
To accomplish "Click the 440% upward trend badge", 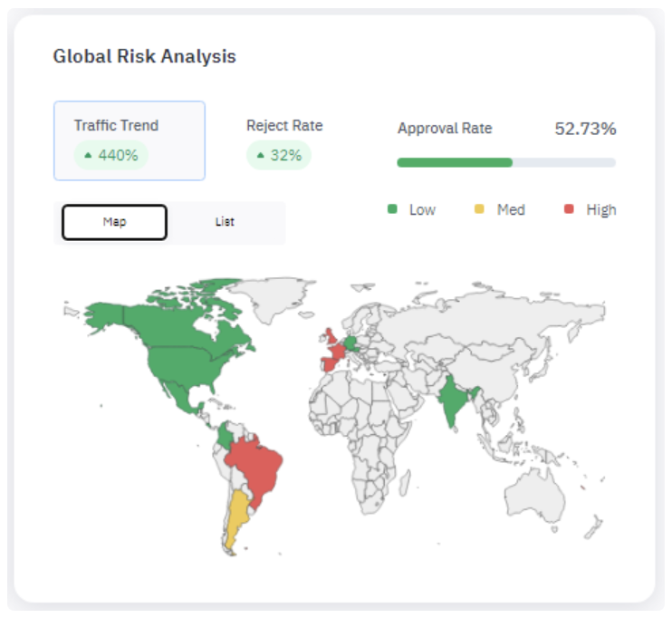I will (111, 155).
